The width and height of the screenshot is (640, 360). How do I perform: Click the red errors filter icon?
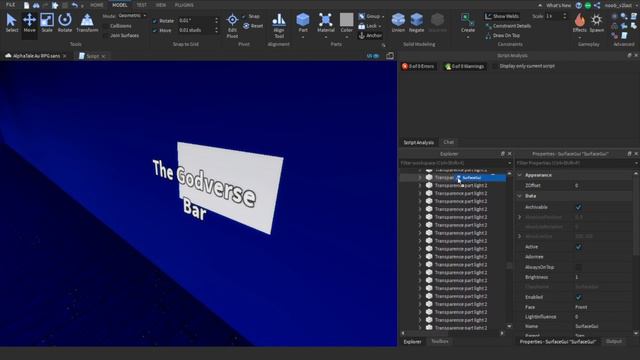405,66
